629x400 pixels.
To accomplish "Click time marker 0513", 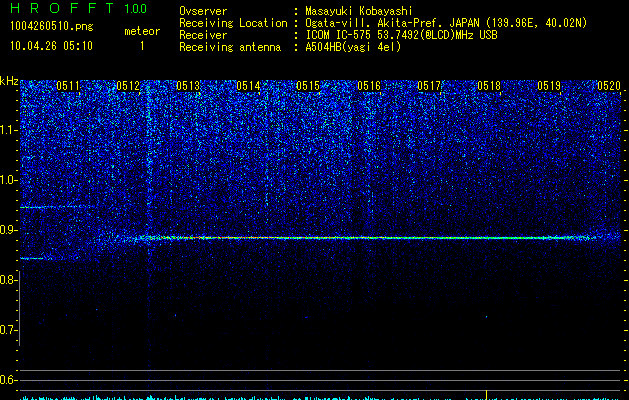I will 188,86.
